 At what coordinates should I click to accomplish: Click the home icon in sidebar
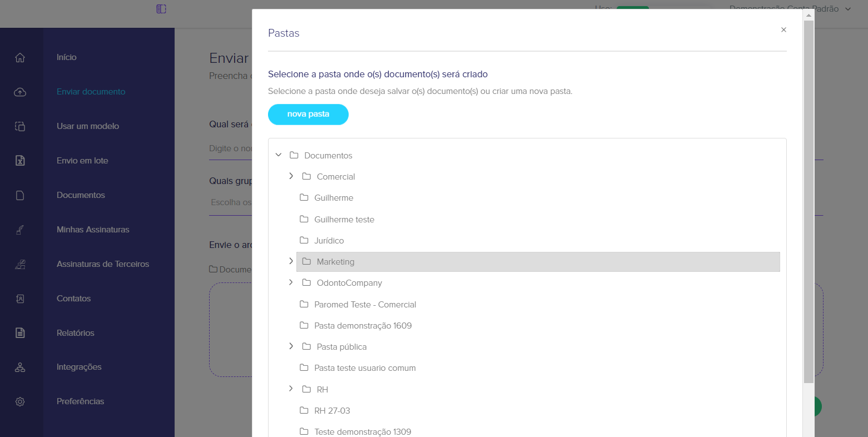[x=20, y=57]
